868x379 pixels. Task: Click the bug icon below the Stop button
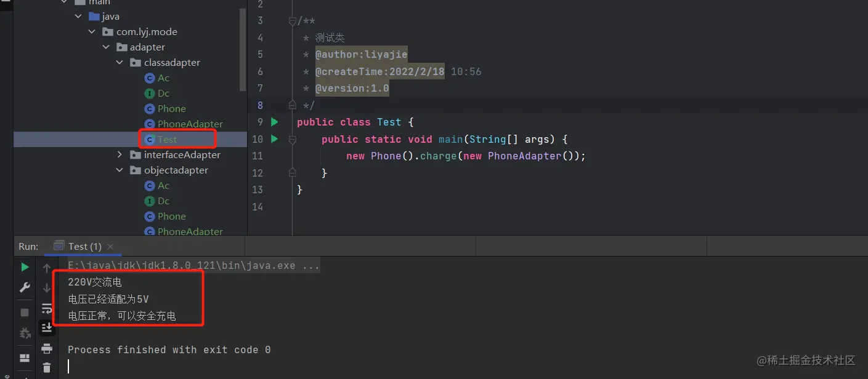pos(25,333)
